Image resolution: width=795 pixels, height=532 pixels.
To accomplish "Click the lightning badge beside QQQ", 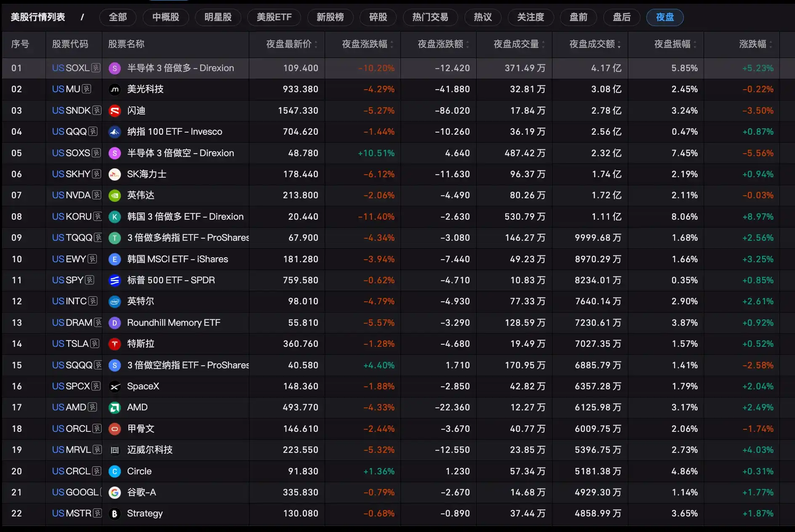I will 93,131.
